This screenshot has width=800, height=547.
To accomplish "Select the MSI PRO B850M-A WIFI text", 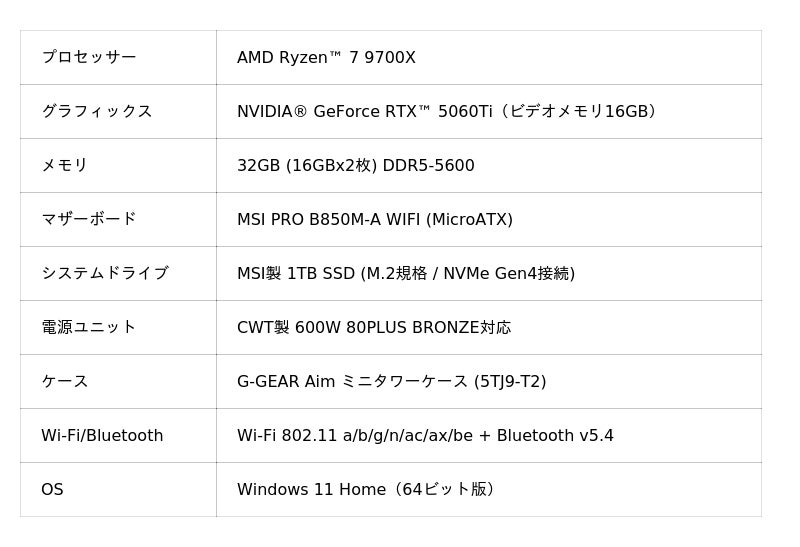I will pyautogui.click(x=375, y=220).
